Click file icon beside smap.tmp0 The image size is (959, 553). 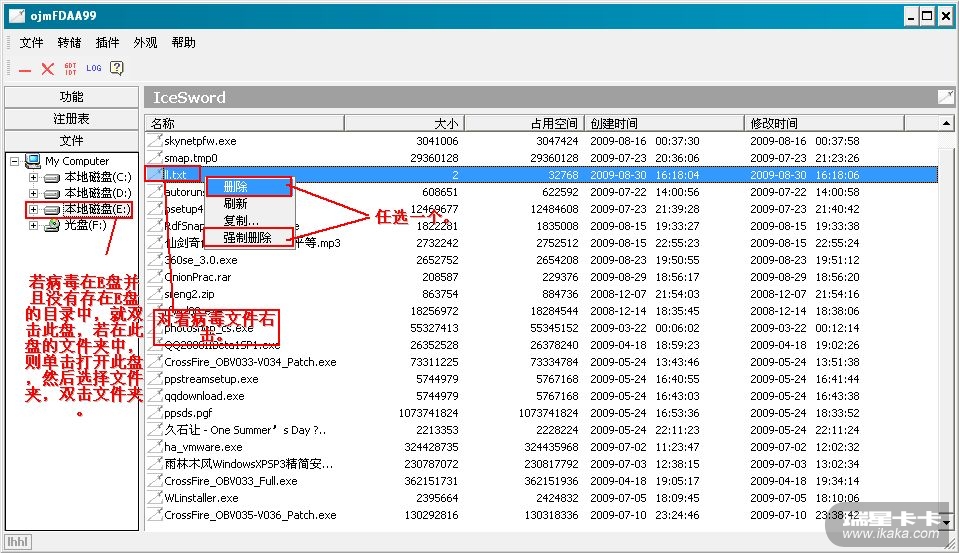[x=155, y=157]
